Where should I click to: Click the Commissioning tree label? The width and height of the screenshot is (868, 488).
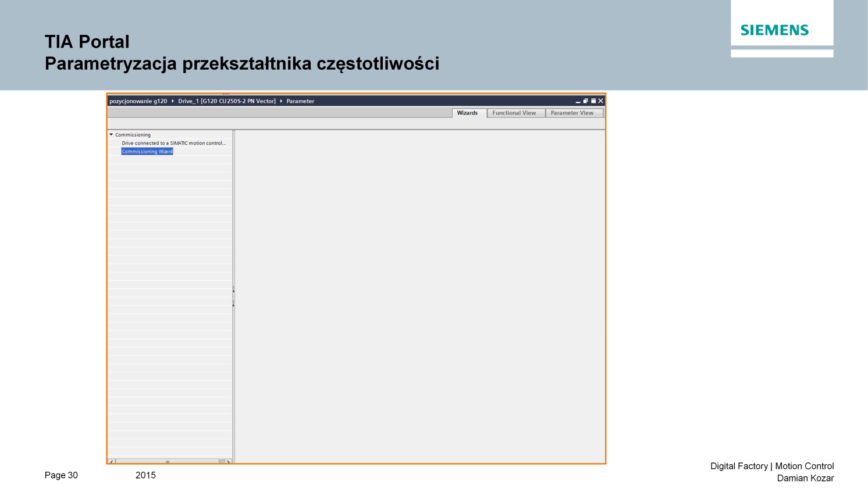(133, 134)
